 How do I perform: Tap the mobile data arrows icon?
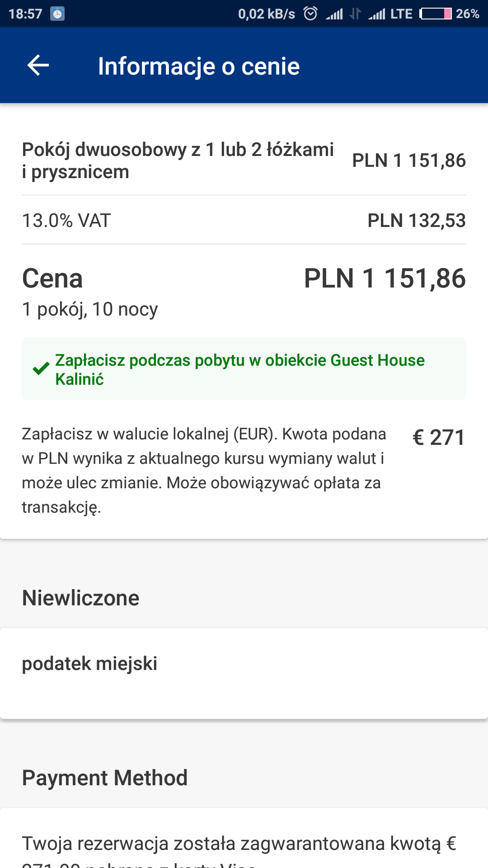click(x=355, y=14)
